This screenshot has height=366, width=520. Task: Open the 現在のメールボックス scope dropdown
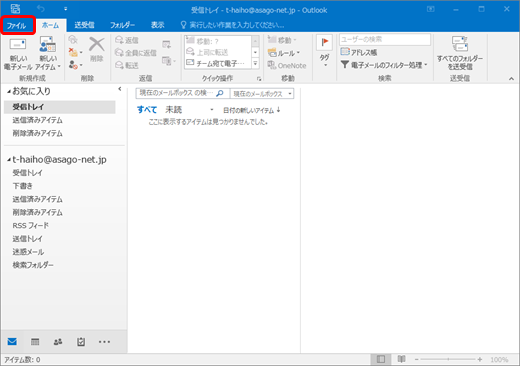262,94
